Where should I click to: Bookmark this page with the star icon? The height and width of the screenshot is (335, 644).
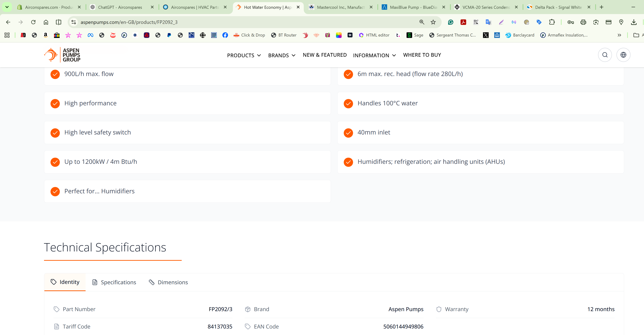tap(433, 22)
